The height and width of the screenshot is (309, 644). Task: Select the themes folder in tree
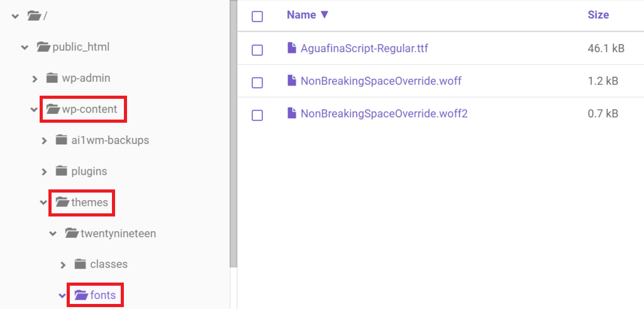pos(89,202)
